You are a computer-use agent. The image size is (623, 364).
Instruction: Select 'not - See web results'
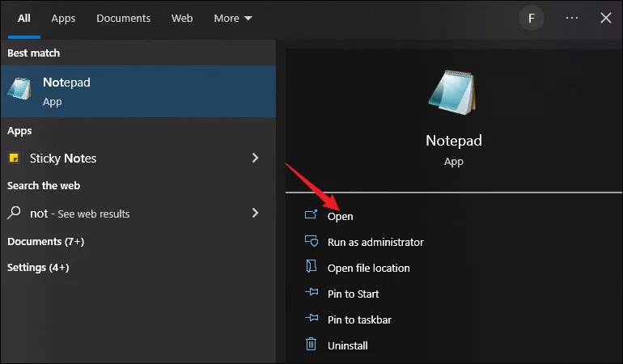[x=138, y=214]
